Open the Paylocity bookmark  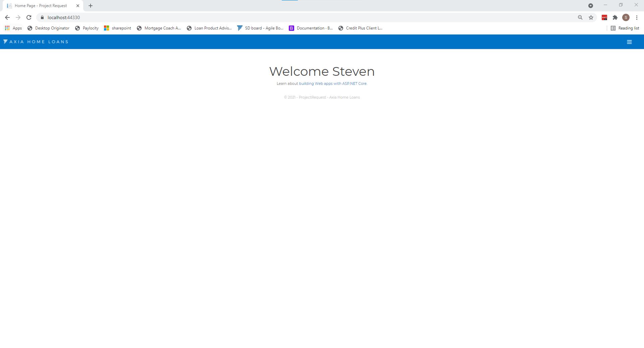[87, 28]
